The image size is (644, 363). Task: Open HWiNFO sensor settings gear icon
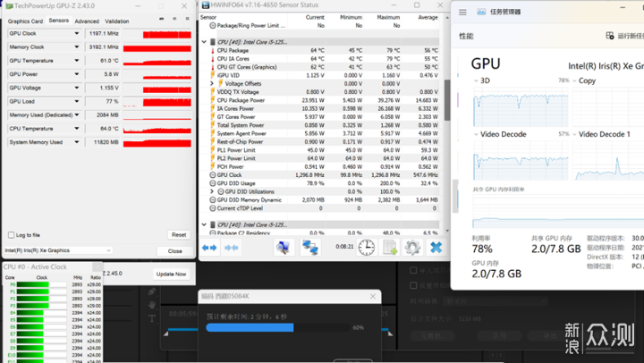412,247
